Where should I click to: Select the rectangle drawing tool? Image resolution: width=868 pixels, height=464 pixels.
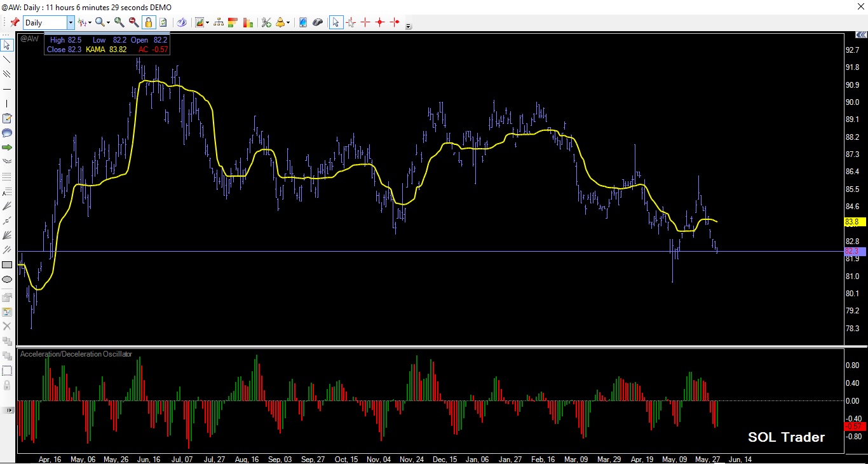point(7,264)
